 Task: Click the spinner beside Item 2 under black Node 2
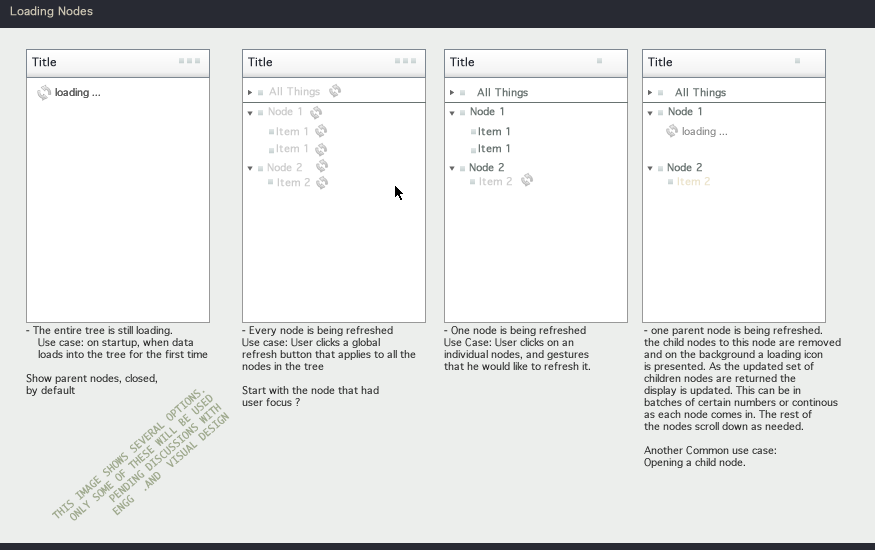pyautogui.click(x=527, y=180)
